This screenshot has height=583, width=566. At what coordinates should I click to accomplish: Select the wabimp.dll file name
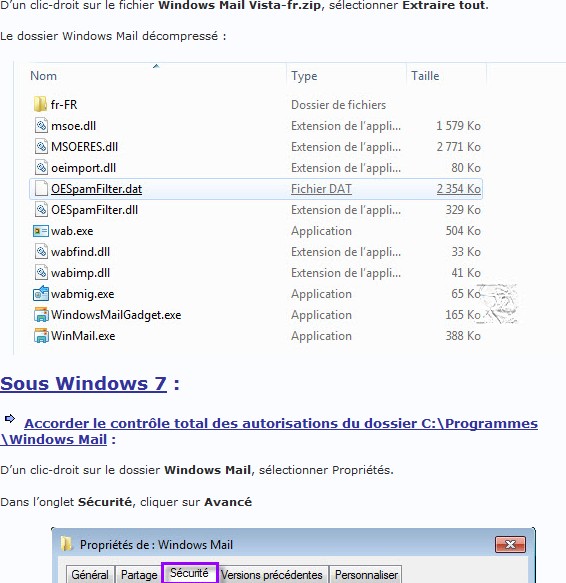[80, 273]
